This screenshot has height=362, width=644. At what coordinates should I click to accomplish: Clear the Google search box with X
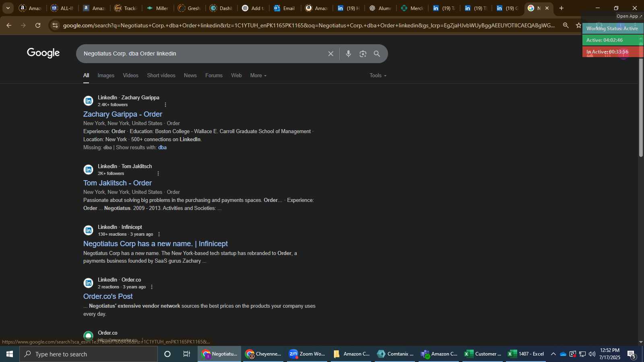[x=330, y=54]
